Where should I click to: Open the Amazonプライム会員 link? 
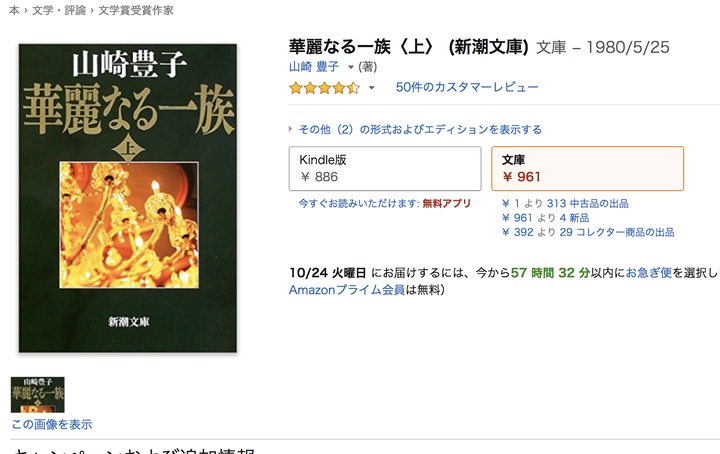tap(347, 290)
